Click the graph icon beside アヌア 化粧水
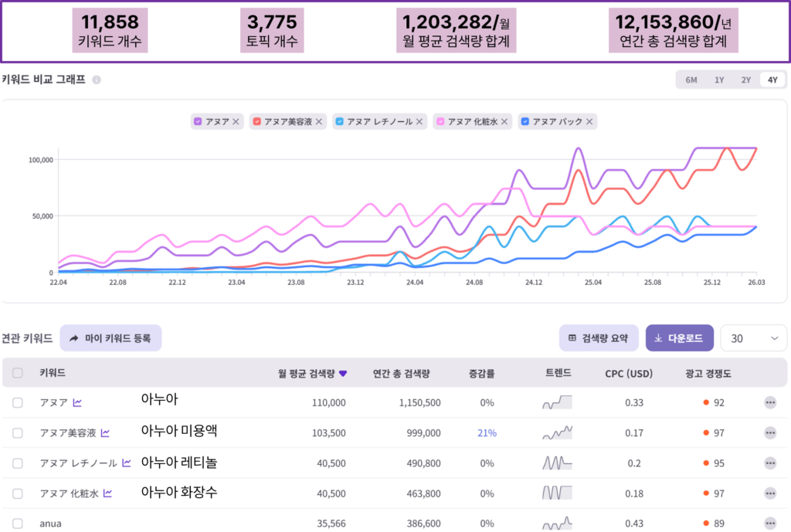The image size is (791, 532). 107,493
